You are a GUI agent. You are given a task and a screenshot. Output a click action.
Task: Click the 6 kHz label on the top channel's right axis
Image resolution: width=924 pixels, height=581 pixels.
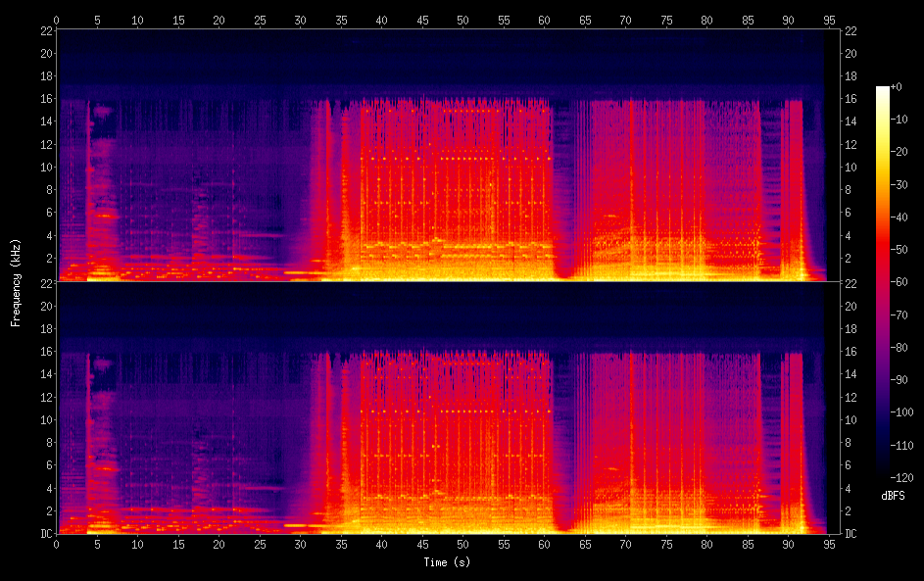pyautogui.click(x=851, y=213)
